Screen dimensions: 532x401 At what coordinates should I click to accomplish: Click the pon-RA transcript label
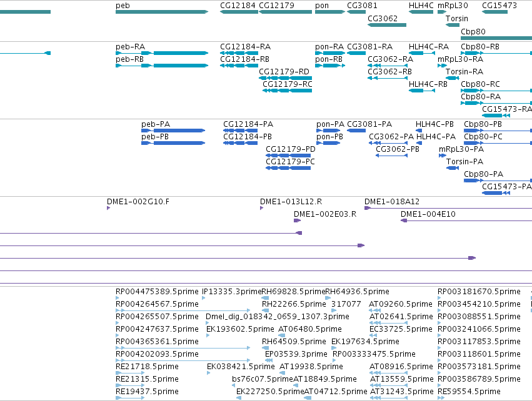click(329, 46)
